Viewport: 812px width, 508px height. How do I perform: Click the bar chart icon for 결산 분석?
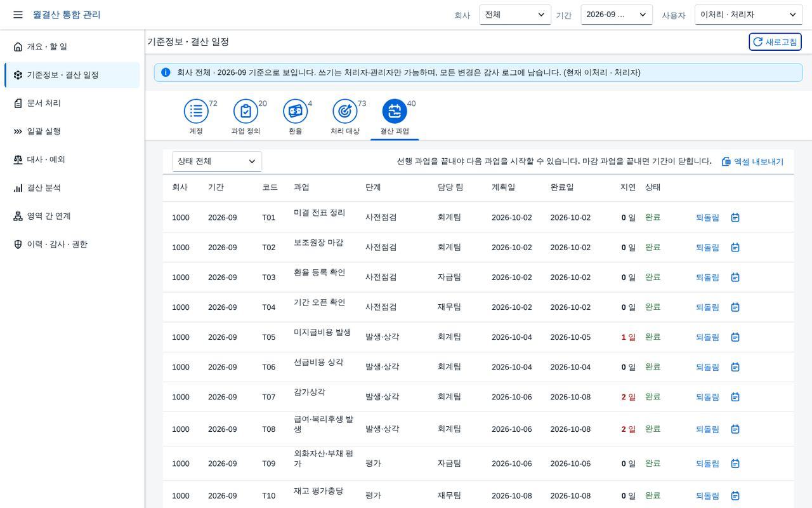[x=18, y=188]
